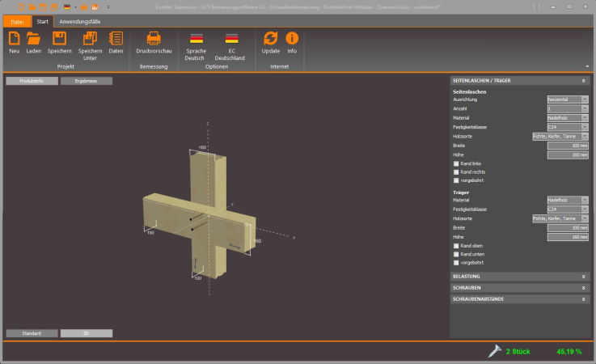Open the Datei menu tab

tap(17, 21)
